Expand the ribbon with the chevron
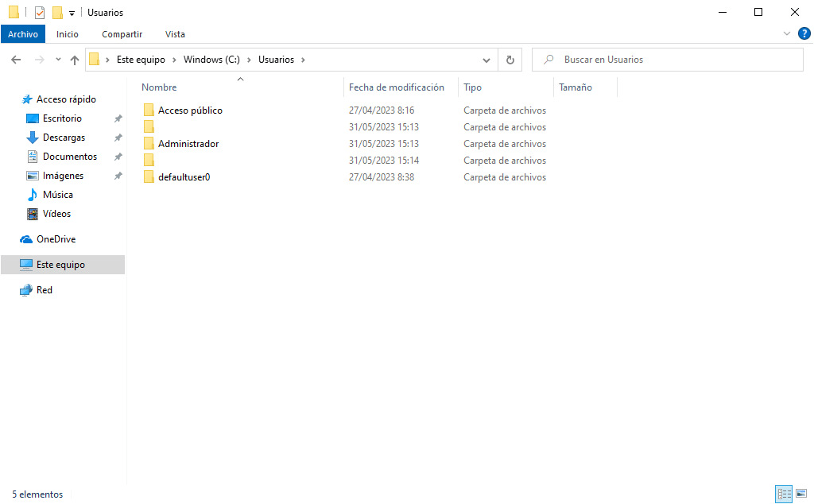This screenshot has height=504, width=814. [x=787, y=33]
